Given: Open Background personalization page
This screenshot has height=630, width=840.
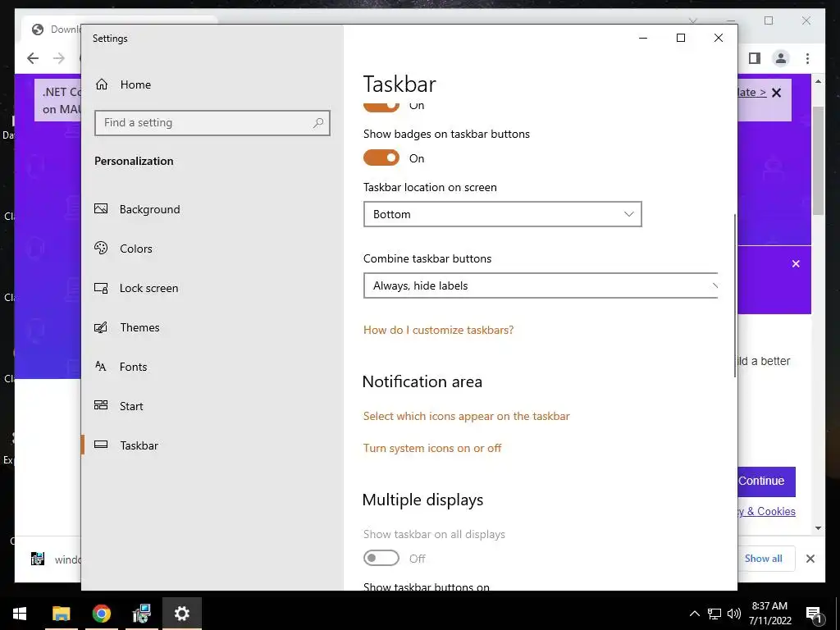Looking at the screenshot, I should (137, 209).
